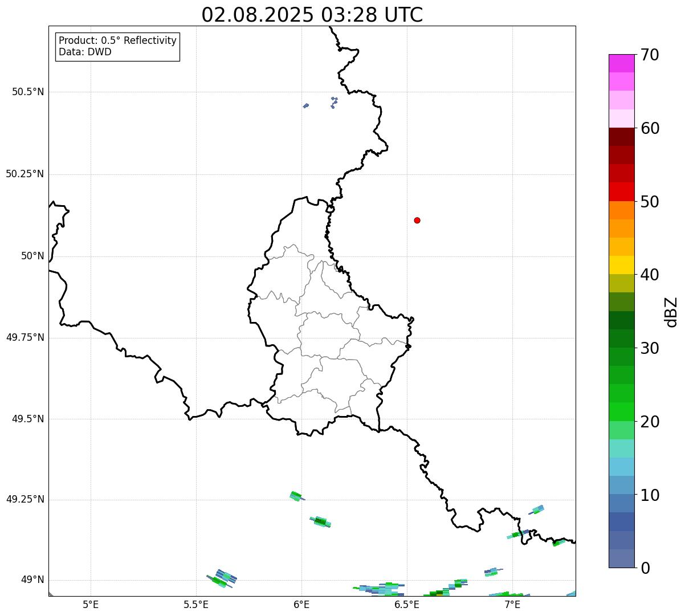The image size is (685, 616).
Task: Pick the top magenta colorbar swatch
Action: (x=621, y=63)
